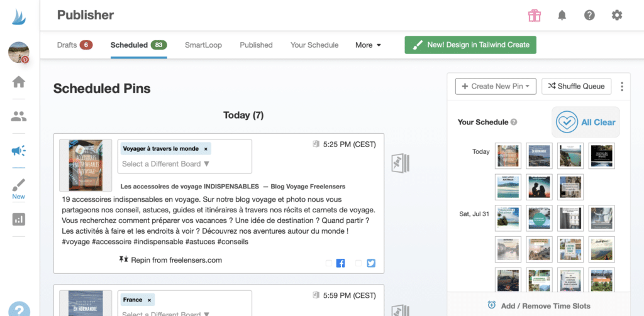Click the time slot icon beside 5:59 PM
Screen dimensions: 644x316
(x=316, y=295)
